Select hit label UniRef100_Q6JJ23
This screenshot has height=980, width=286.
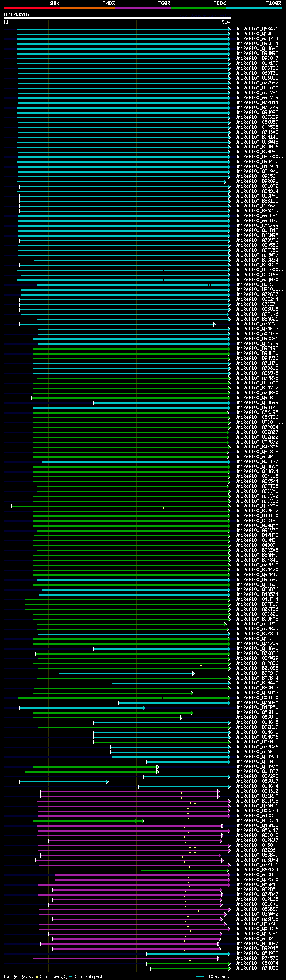pos(257,638)
